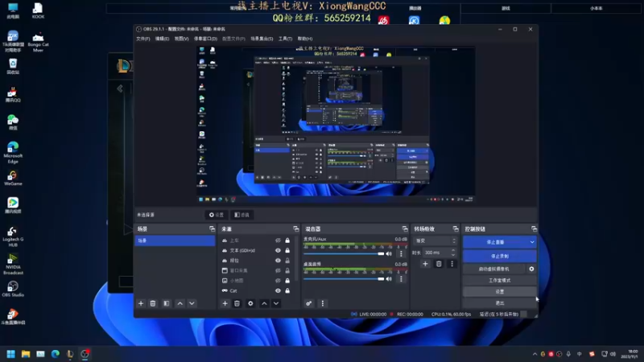Show the minimap image source
Screen dimensions: 644x362
278,281
